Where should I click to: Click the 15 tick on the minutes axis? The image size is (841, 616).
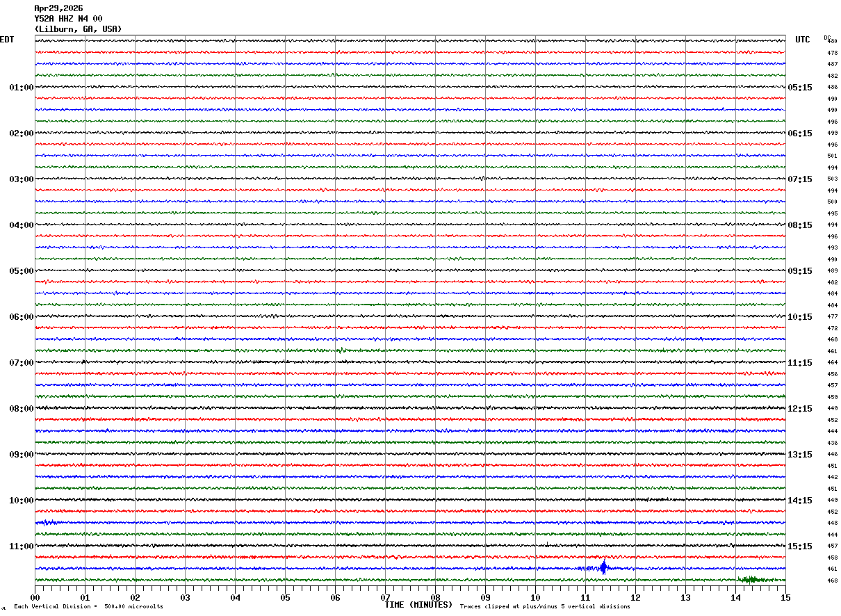(x=785, y=597)
